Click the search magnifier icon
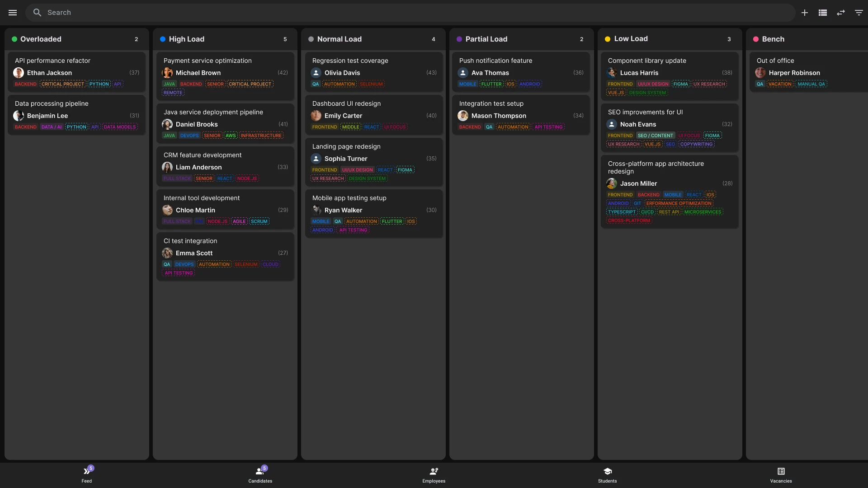Image resolution: width=868 pixels, height=488 pixels. coord(37,13)
